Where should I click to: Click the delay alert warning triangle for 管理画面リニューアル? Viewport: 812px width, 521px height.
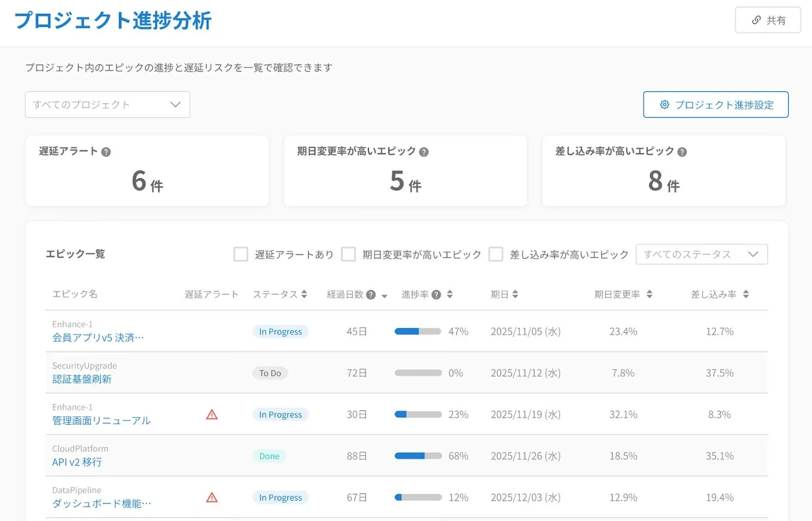click(212, 414)
